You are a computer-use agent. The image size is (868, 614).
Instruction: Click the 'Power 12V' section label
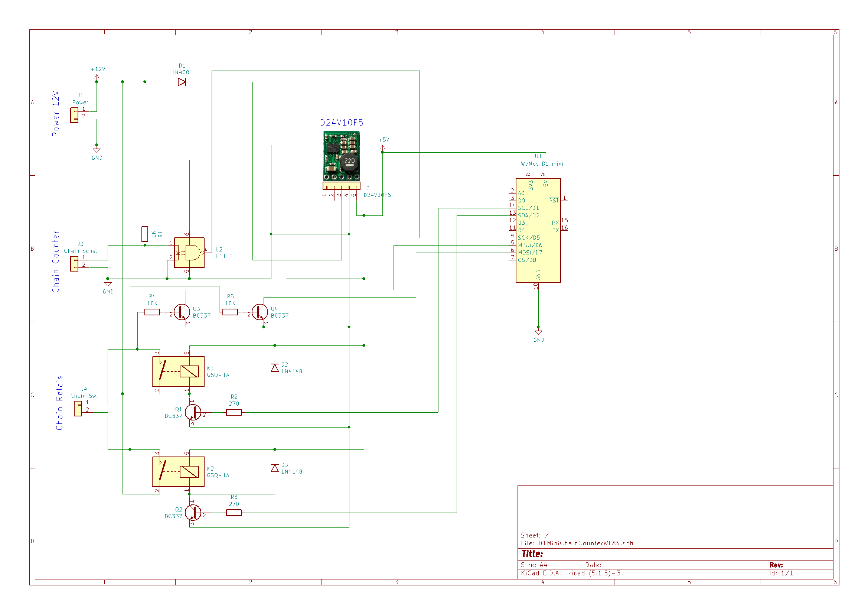[x=56, y=114]
